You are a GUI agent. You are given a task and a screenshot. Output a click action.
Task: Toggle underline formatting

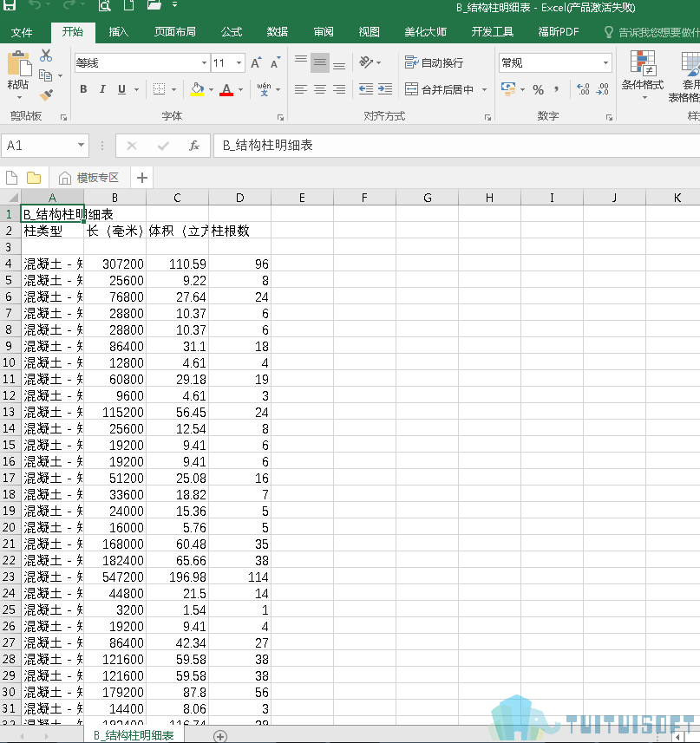click(121, 89)
